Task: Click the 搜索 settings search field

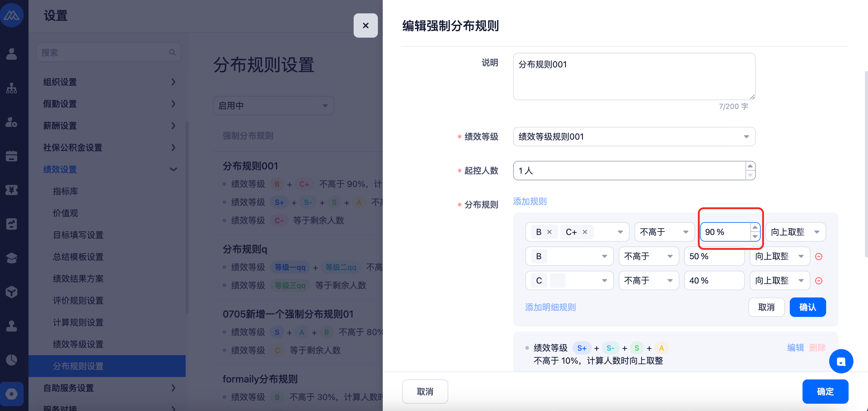Action: [109, 52]
